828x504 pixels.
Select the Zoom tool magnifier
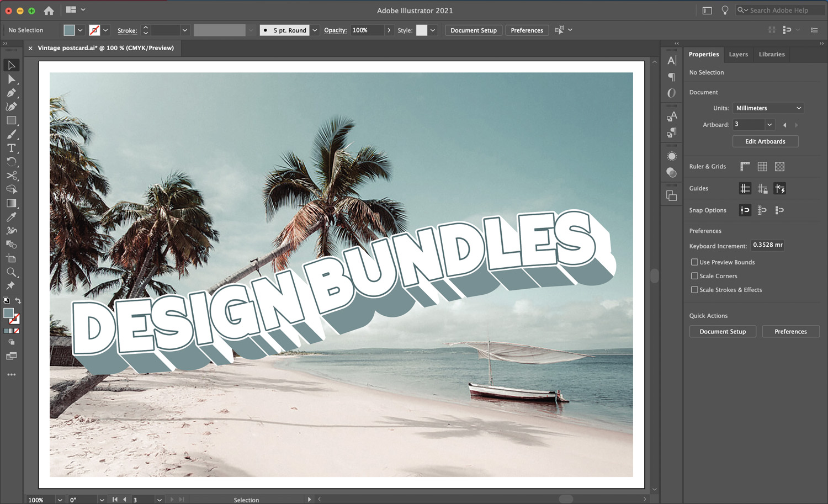11,272
